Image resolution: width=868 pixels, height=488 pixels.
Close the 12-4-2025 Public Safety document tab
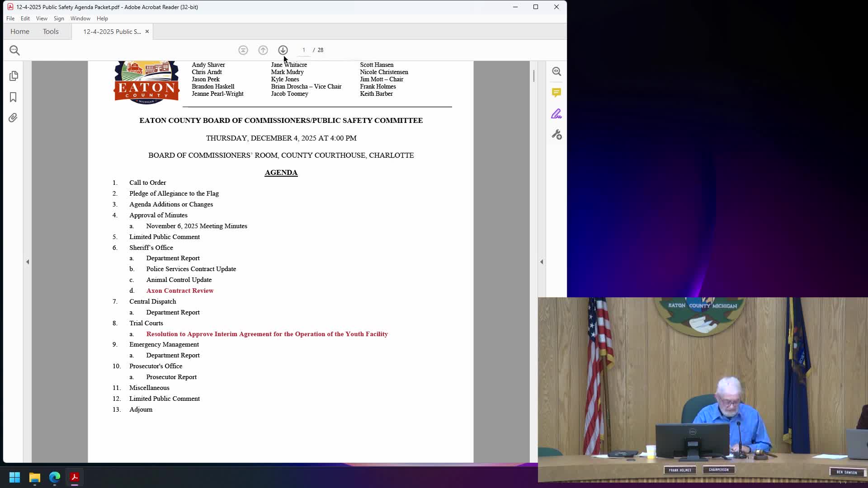(147, 32)
